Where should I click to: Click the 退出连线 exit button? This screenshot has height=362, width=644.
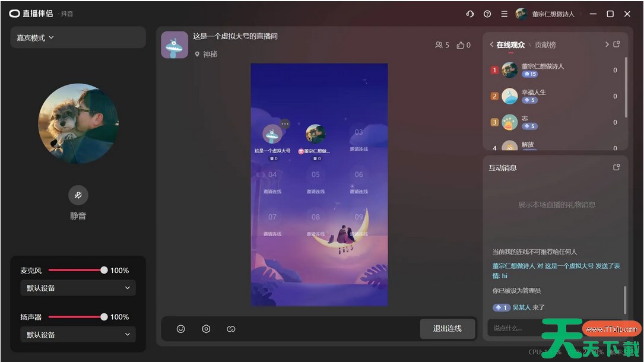448,329
